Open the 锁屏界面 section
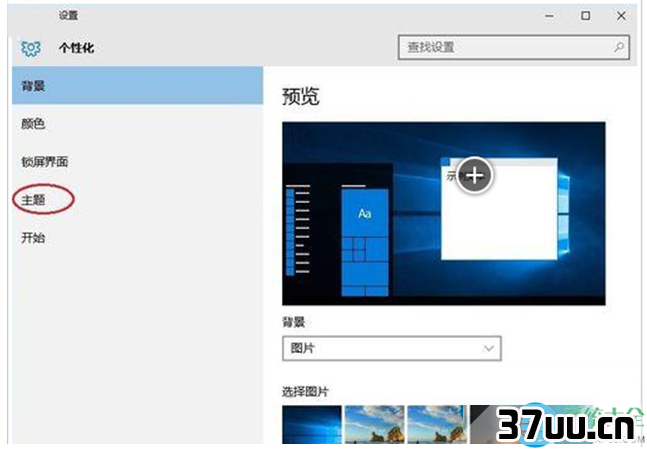Viewport: 647px width, 450px height. pos(138,162)
